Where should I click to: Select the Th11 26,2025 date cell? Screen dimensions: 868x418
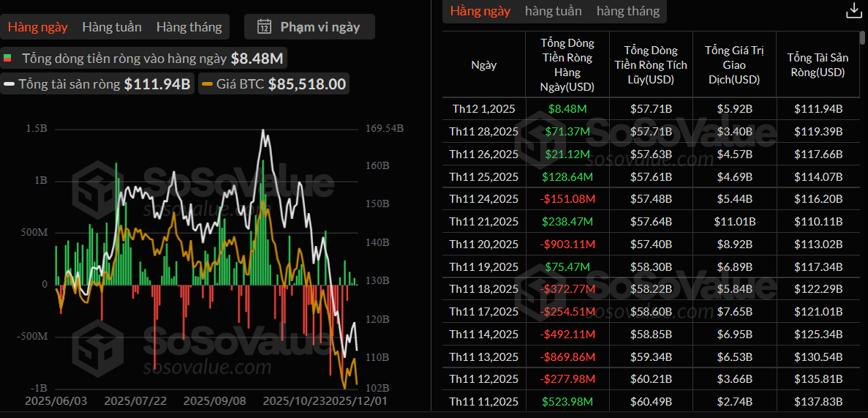point(484,154)
